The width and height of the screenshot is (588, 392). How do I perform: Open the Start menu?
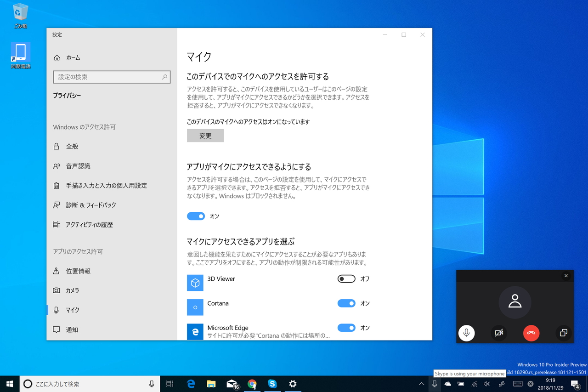9,384
